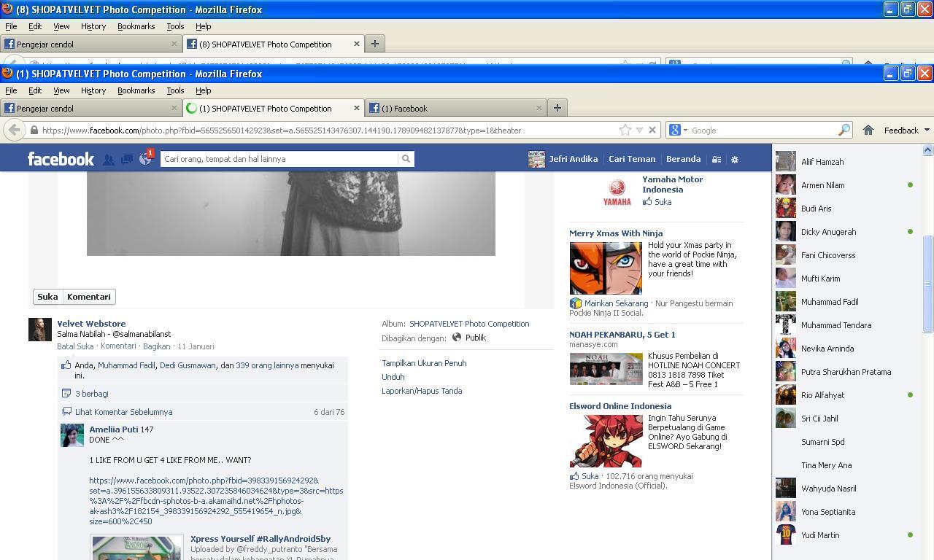Open account settings gear icon
This screenshot has width=934, height=560.
click(x=735, y=159)
